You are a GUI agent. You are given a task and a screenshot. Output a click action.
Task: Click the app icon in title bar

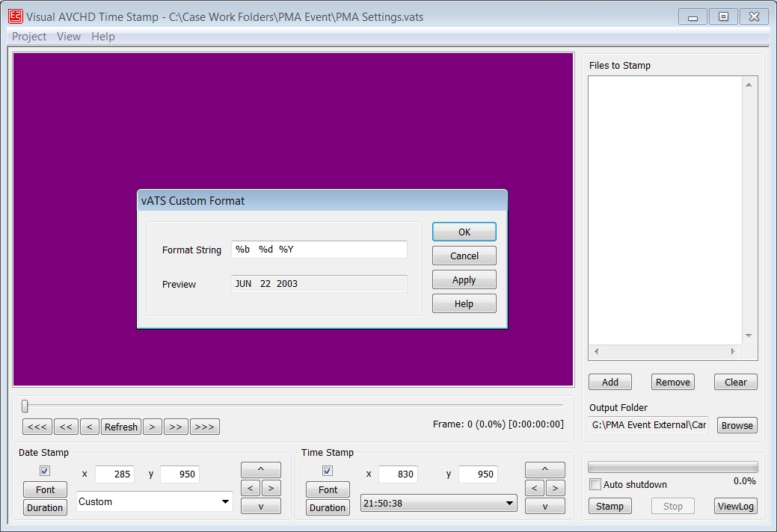tap(16, 16)
